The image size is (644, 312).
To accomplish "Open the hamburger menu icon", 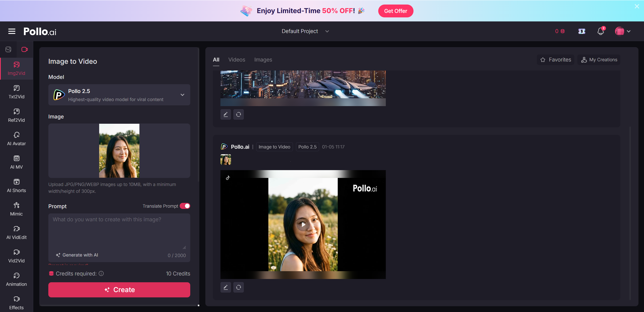I will [12, 31].
